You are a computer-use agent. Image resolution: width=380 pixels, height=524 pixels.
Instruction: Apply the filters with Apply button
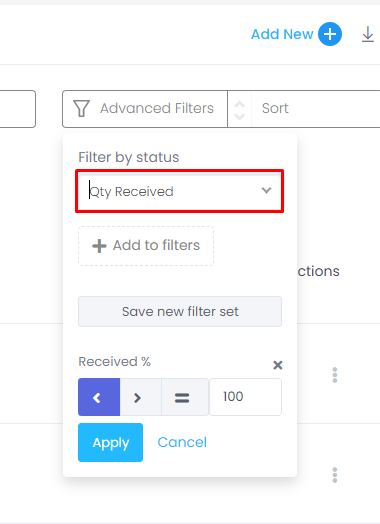[x=110, y=442]
